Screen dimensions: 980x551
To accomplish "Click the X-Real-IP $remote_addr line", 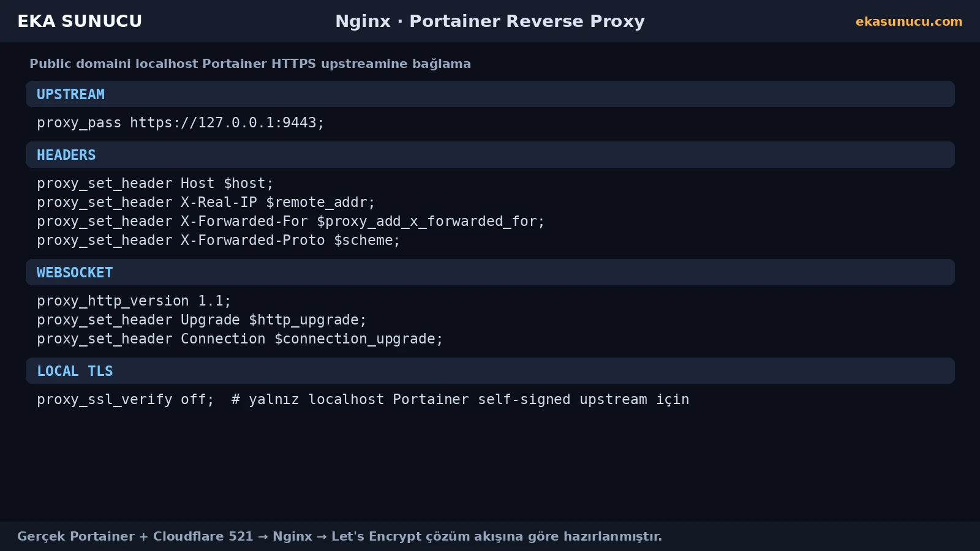I will point(206,202).
